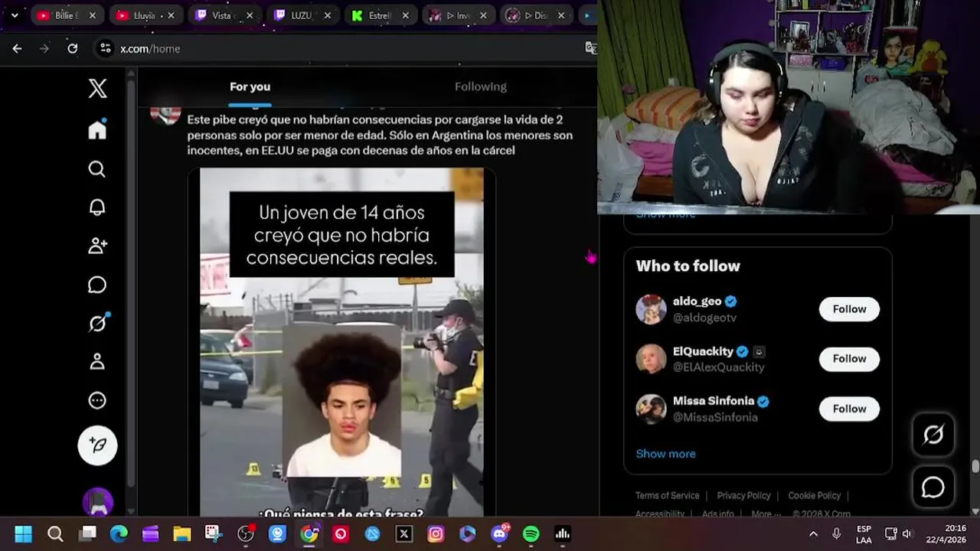980x551 pixels.
Task: Follow Missa Sinfonia
Action: 849,409
